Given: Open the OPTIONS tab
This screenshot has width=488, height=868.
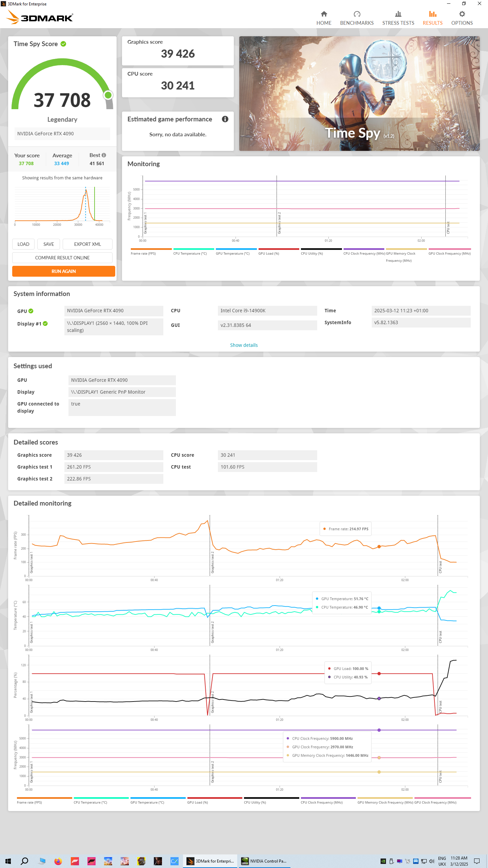Looking at the screenshot, I should click(x=462, y=18).
